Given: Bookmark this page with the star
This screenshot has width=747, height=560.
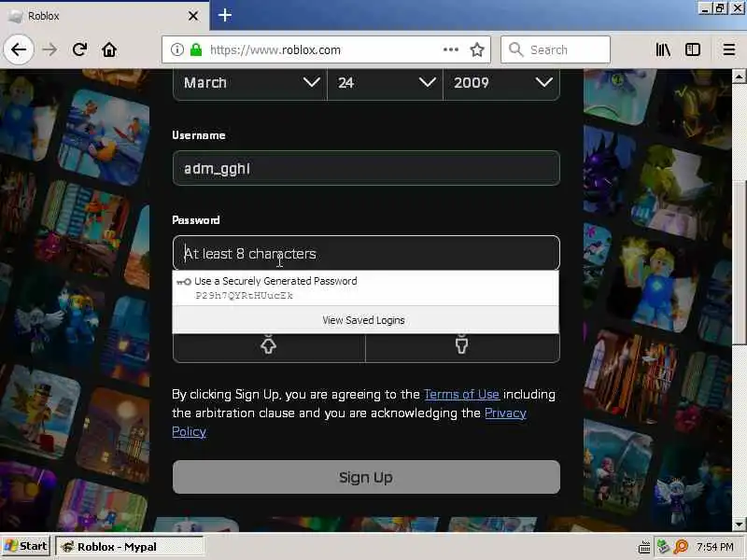Looking at the screenshot, I should coord(477,49).
